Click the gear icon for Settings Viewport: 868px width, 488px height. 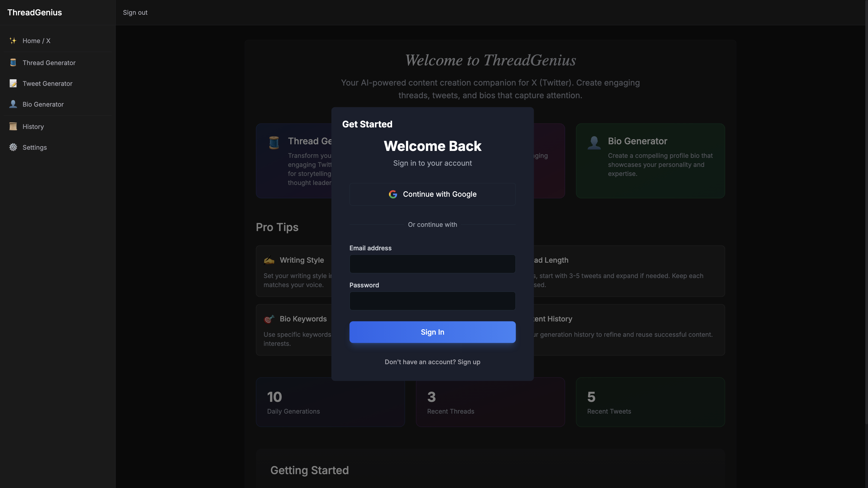[x=13, y=147]
